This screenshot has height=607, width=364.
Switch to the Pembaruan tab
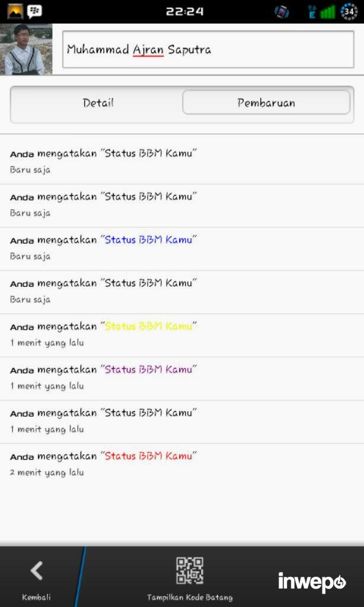click(x=266, y=103)
